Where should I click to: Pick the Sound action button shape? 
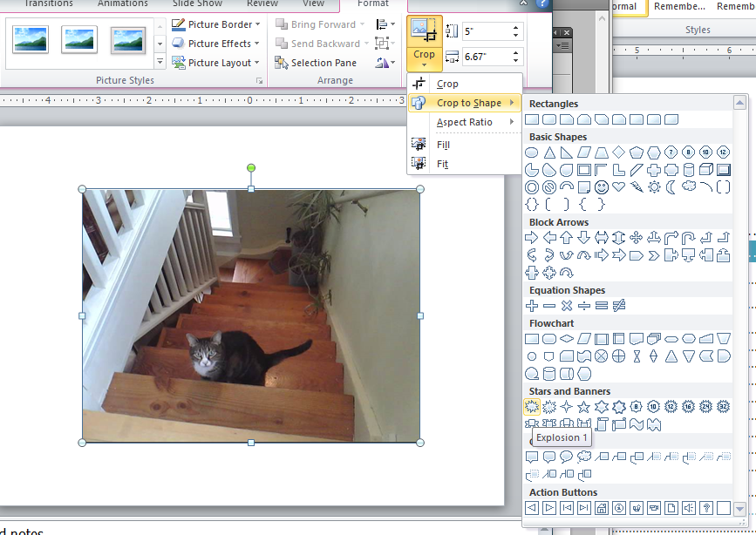tap(689, 508)
